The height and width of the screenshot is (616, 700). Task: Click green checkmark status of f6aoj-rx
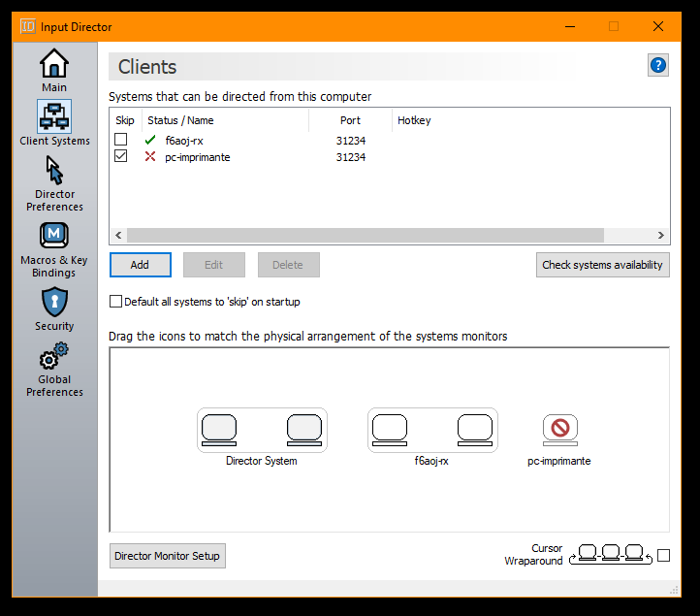tap(150, 140)
